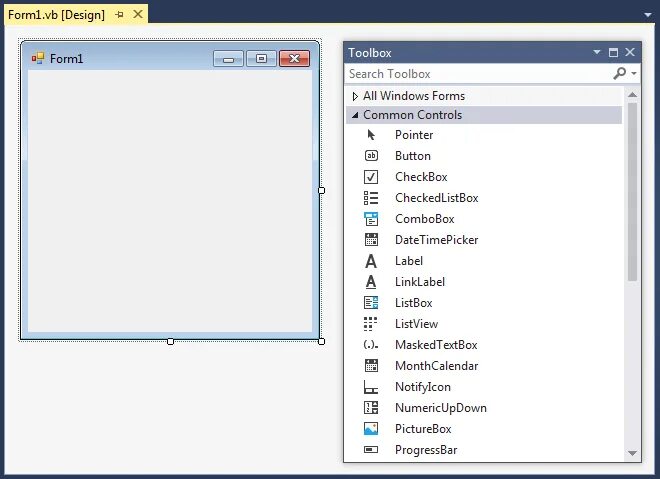660x479 pixels.
Task: Select the DateTimePicker text entry
Action: tap(436, 240)
